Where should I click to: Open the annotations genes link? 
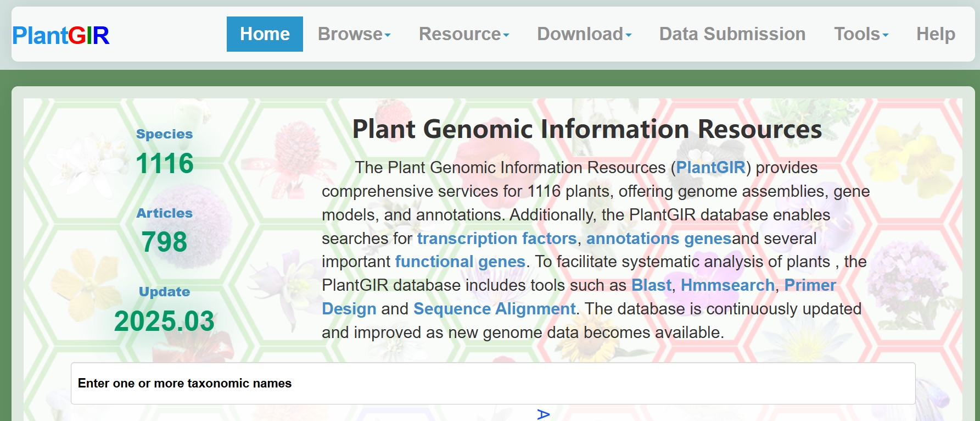659,239
